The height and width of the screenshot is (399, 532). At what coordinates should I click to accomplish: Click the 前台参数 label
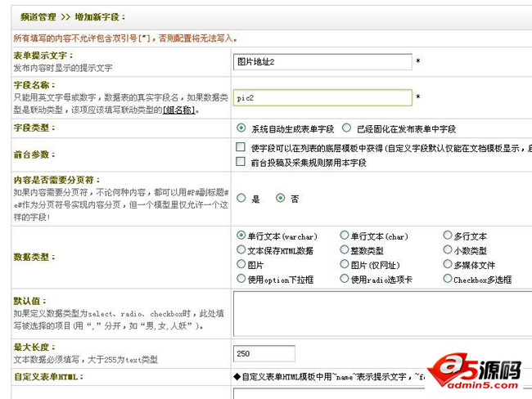tap(34, 155)
